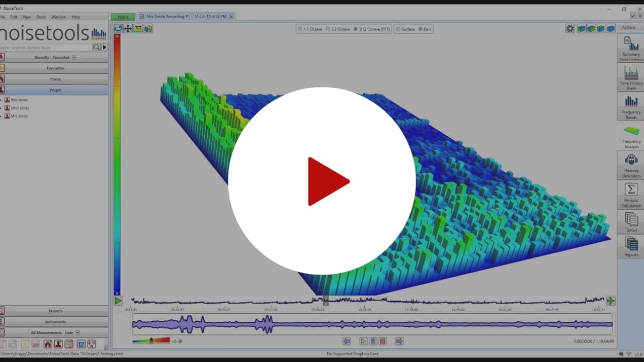This screenshot has height=362, width=644.
Task: Open the Edit menu
Action: click(14, 17)
